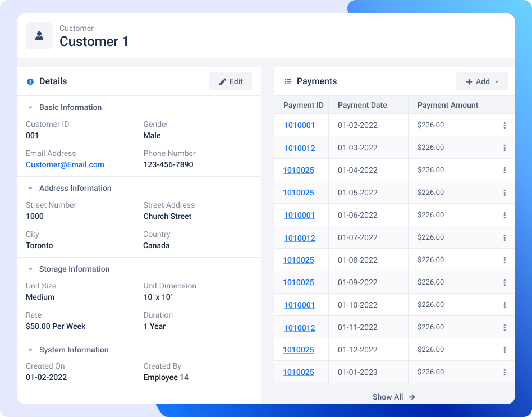Screen dimensions: 532x417
Task: Open the kebab menu for the 01-02-2022 payment
Action: (504, 125)
